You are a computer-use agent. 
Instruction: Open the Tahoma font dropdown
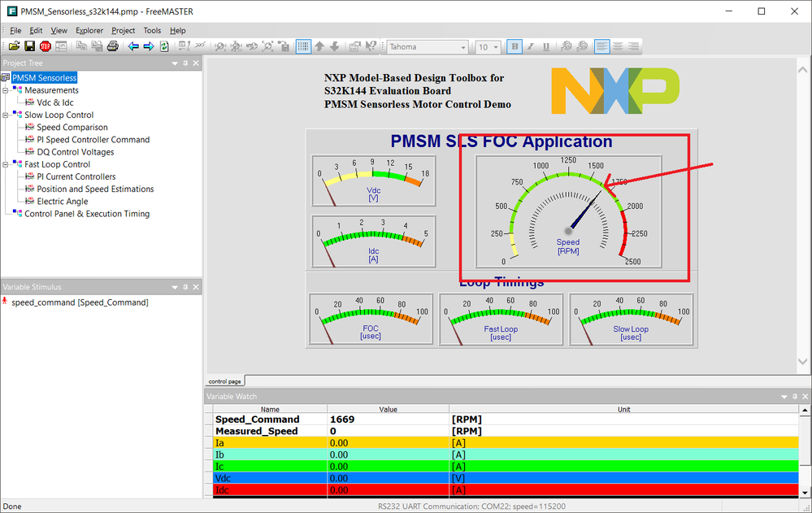(463, 47)
